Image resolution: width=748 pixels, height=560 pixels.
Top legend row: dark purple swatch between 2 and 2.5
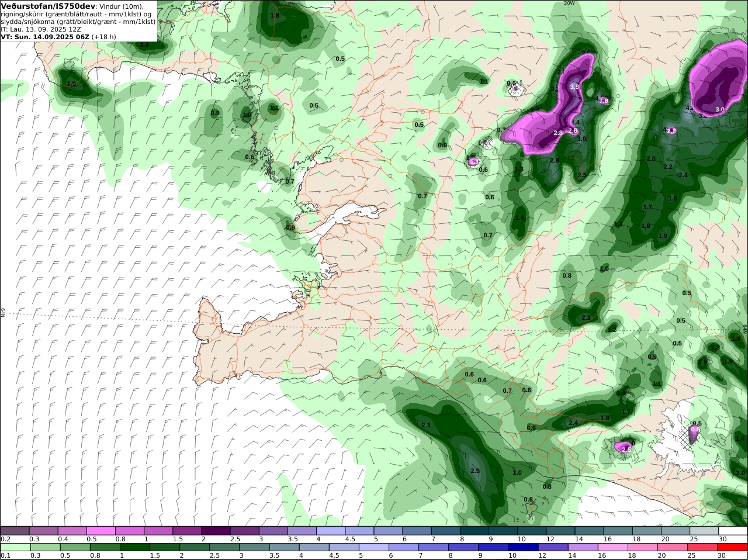(x=216, y=531)
